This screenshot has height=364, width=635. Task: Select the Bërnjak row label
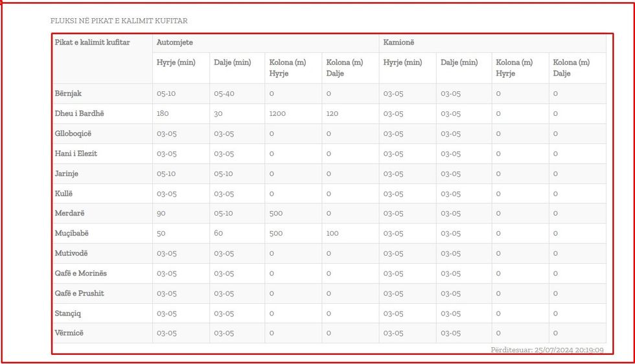click(68, 93)
